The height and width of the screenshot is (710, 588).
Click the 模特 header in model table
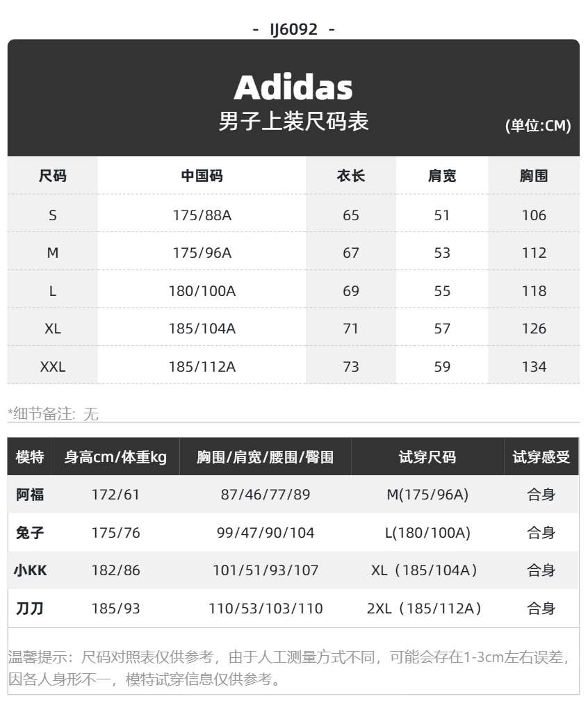click(29, 457)
